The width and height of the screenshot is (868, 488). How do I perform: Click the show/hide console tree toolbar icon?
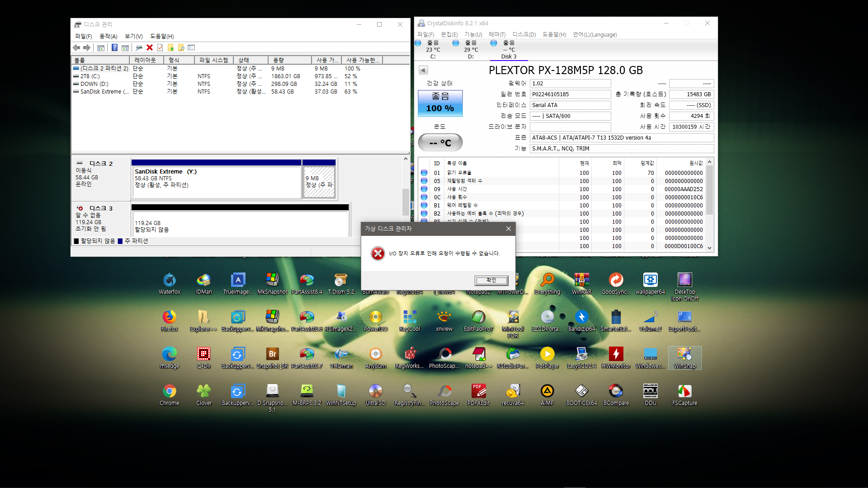coord(101,47)
